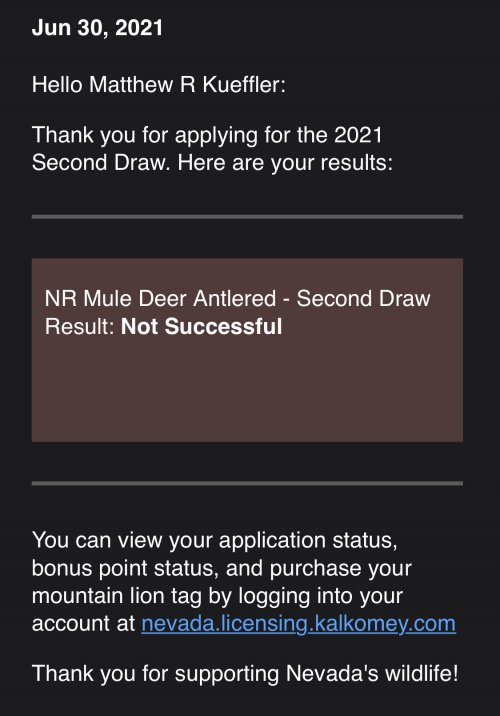The image size is (500, 716).
Task: Click the bold Not Successful result text
Action: [x=201, y=326]
